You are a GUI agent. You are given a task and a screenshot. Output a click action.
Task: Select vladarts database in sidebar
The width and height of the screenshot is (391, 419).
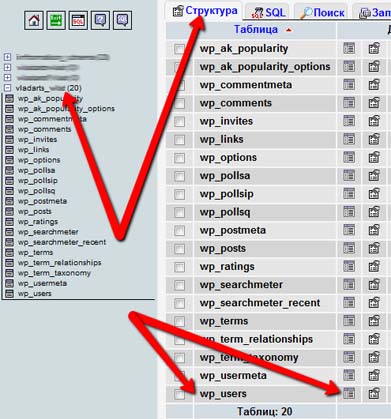[x=48, y=88]
